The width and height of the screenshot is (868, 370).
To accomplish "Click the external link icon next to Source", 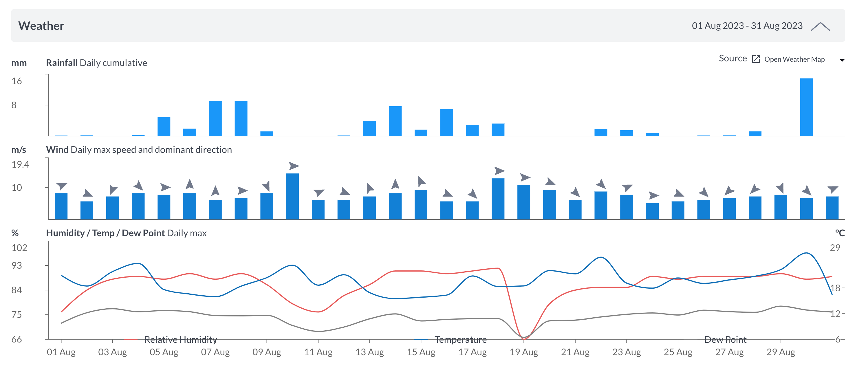I will tap(756, 59).
